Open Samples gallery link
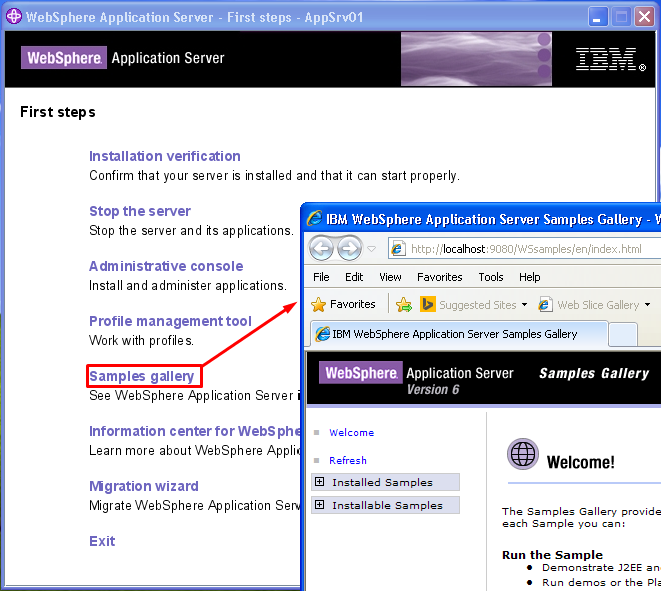661x591 pixels. point(142,376)
